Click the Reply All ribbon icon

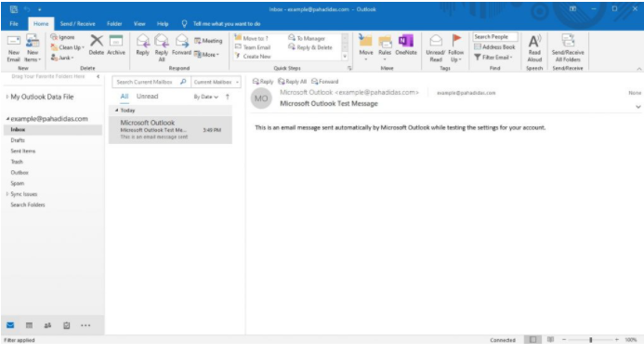click(162, 48)
